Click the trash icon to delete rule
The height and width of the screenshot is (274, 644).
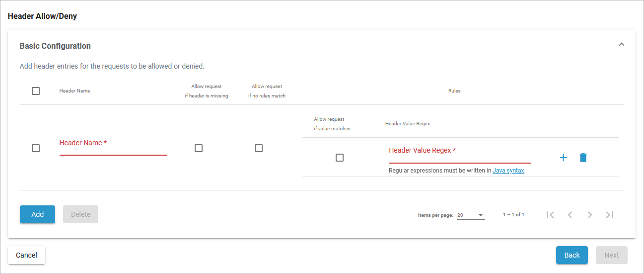[583, 158]
